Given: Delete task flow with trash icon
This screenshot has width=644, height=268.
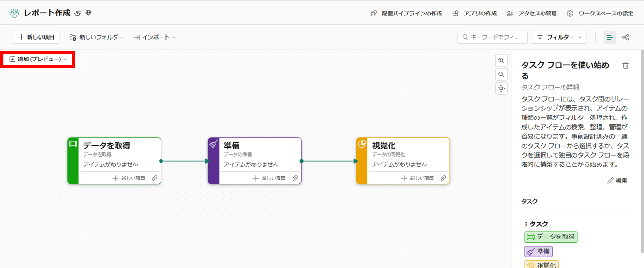Looking at the screenshot, I should click(x=626, y=66).
